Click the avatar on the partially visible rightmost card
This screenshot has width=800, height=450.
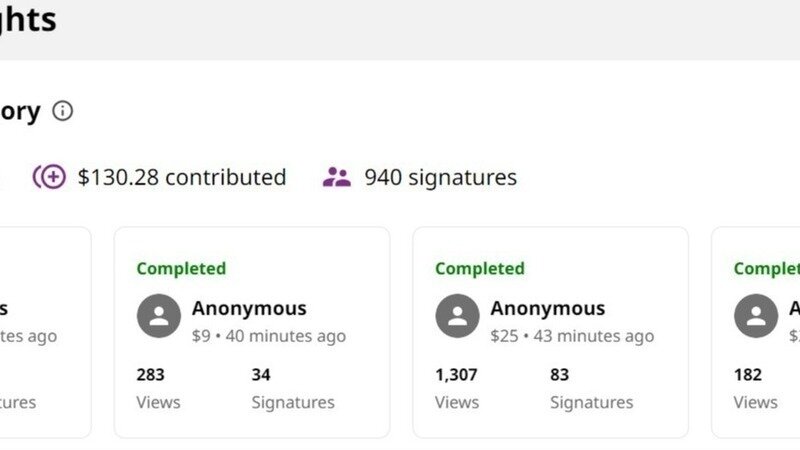(756, 317)
